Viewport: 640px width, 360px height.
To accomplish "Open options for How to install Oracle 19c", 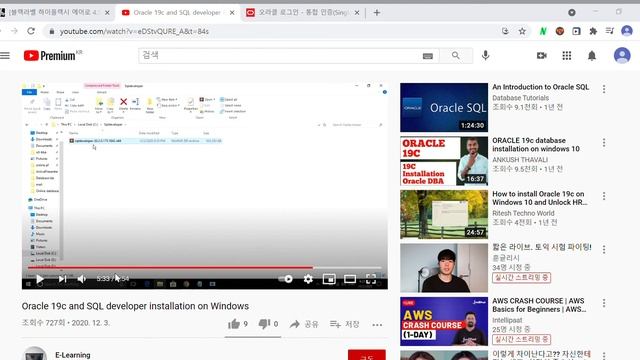I will coord(604,196).
